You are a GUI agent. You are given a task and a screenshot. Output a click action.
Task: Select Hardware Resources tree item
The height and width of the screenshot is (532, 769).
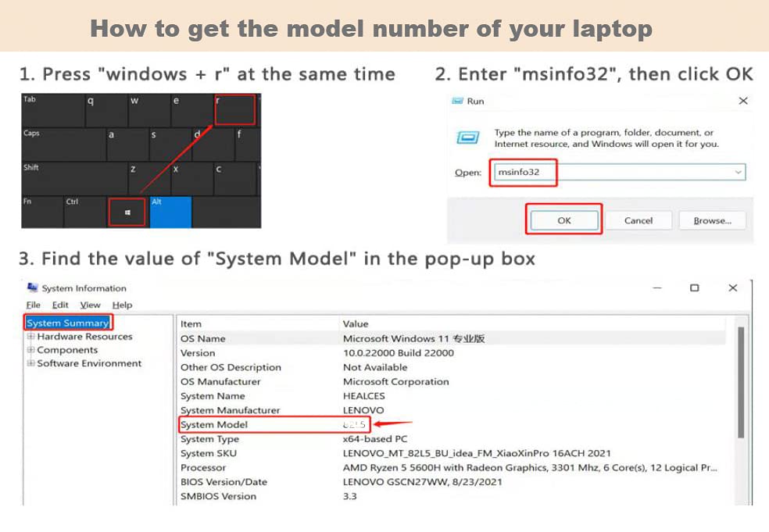click(x=84, y=337)
